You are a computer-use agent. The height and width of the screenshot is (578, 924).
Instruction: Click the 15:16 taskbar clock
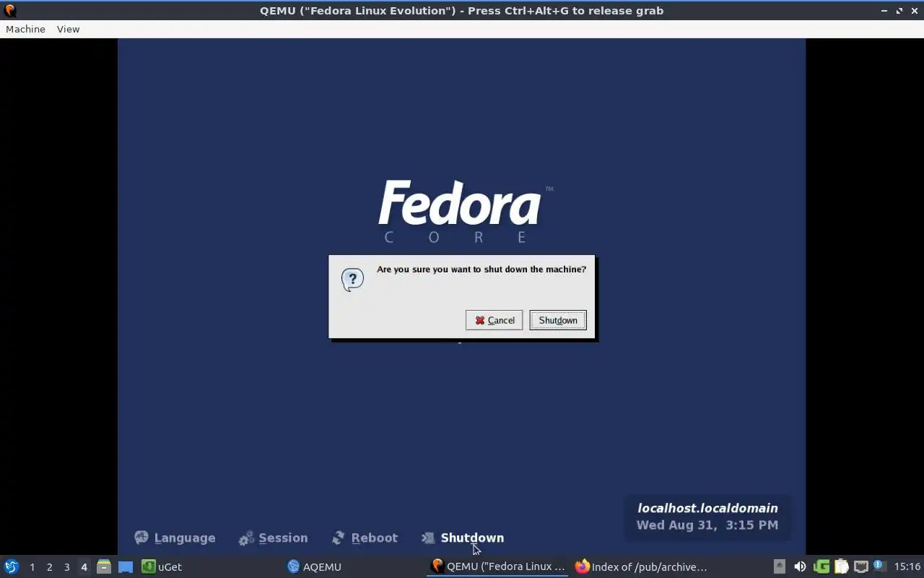click(907, 567)
